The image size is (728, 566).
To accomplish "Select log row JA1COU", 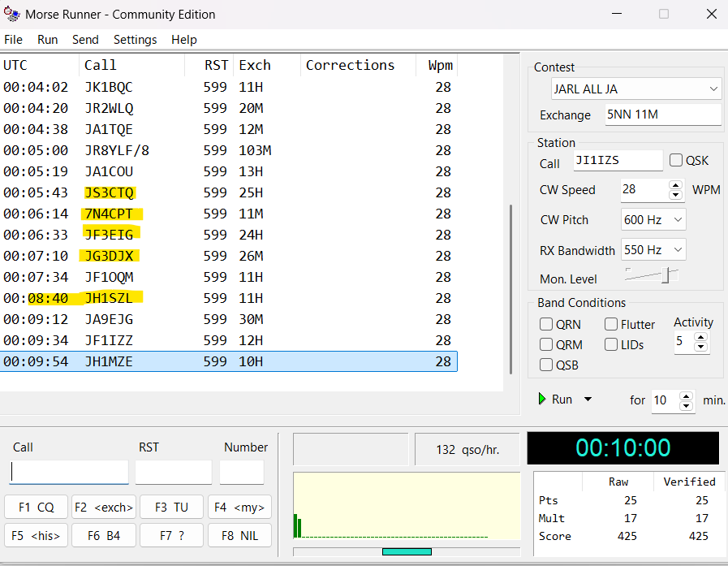I will coord(228,171).
